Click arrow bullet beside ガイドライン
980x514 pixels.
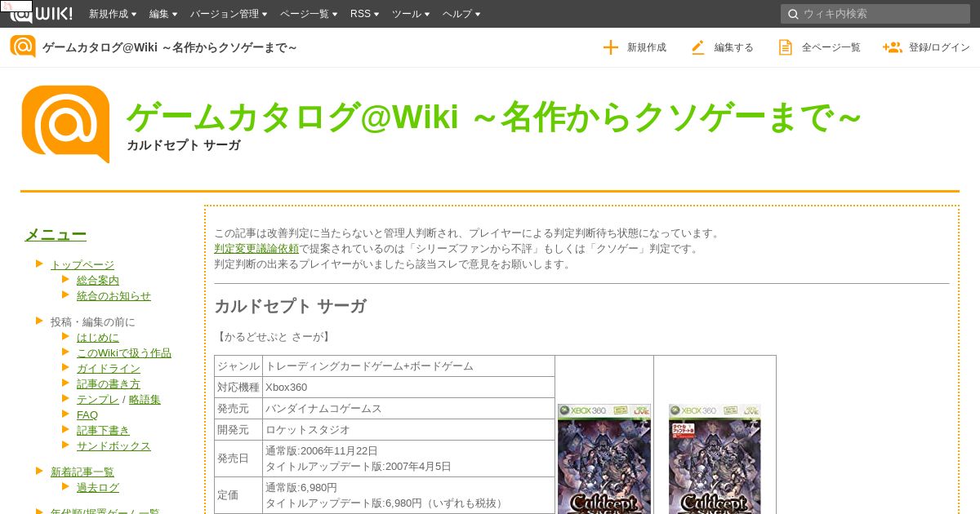click(67, 366)
